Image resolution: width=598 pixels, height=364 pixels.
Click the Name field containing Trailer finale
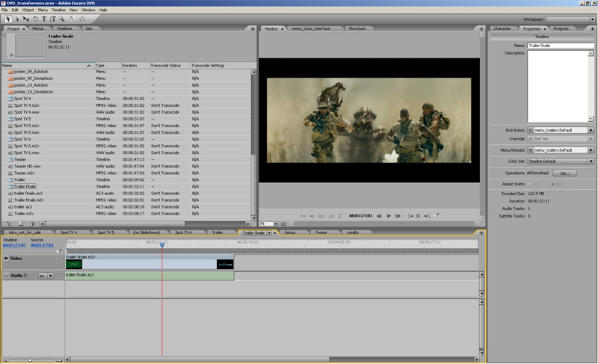(560, 46)
